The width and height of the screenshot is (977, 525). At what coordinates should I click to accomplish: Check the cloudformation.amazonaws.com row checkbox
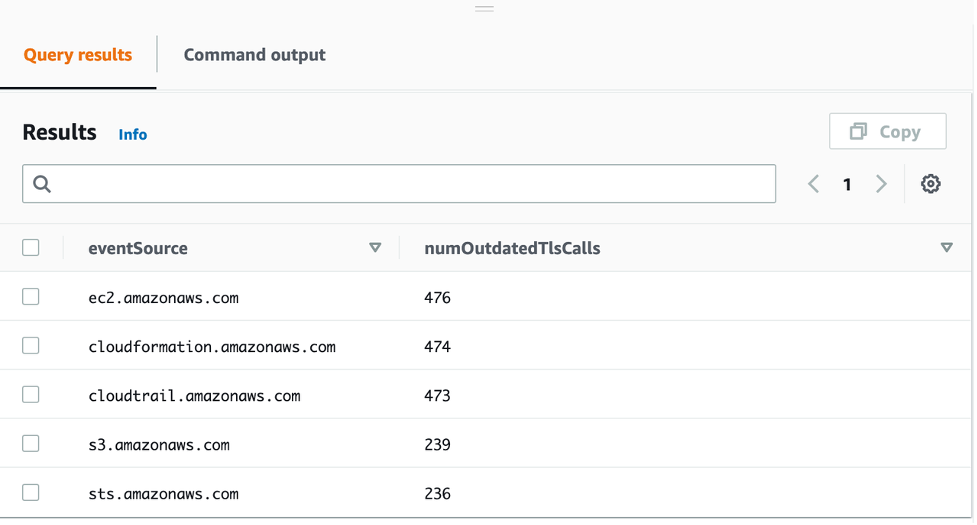pos(31,346)
